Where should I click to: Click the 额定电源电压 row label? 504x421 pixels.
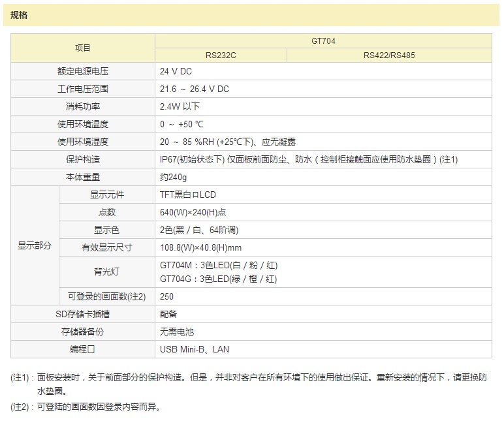click(83, 71)
